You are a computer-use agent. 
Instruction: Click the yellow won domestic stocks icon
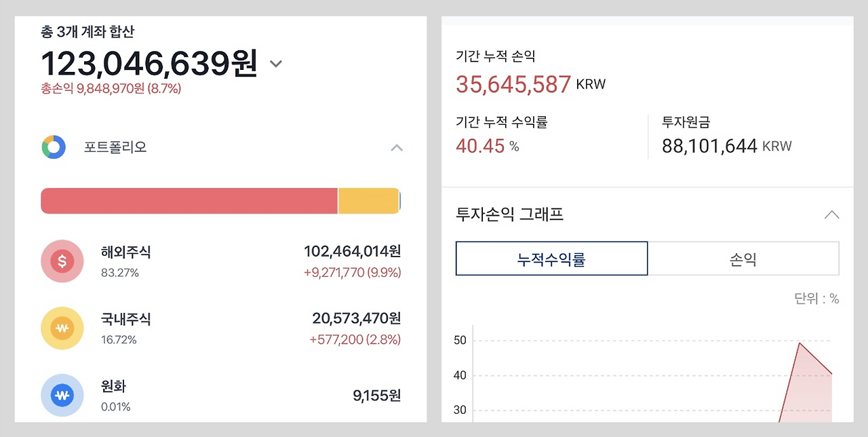point(62,328)
